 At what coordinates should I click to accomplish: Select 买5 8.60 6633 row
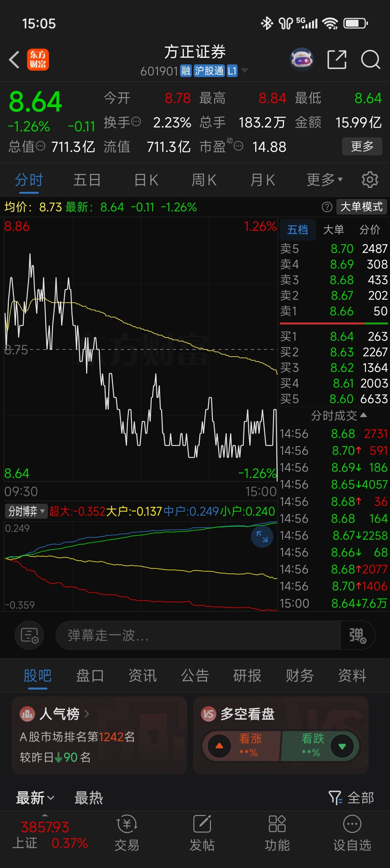(334, 399)
